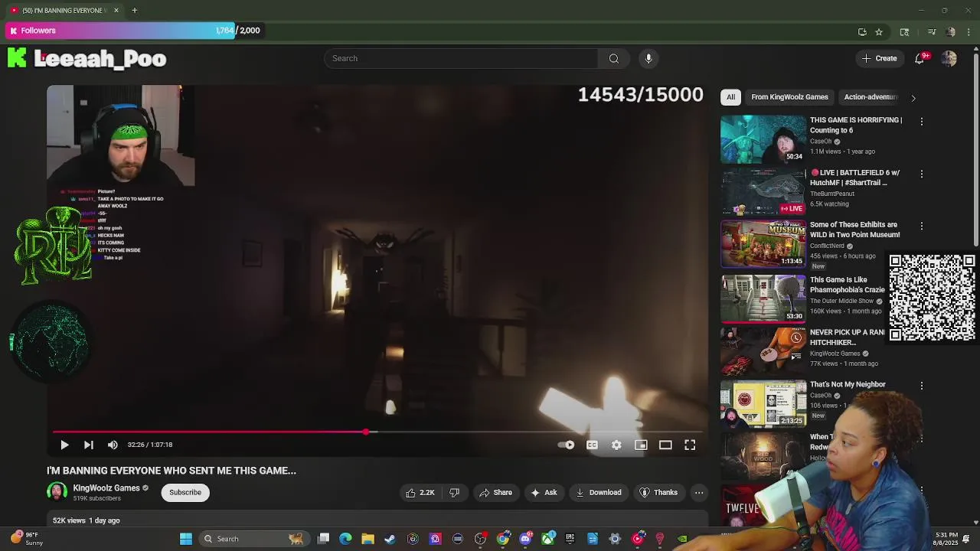Click into the YouTube search box

pos(461,58)
